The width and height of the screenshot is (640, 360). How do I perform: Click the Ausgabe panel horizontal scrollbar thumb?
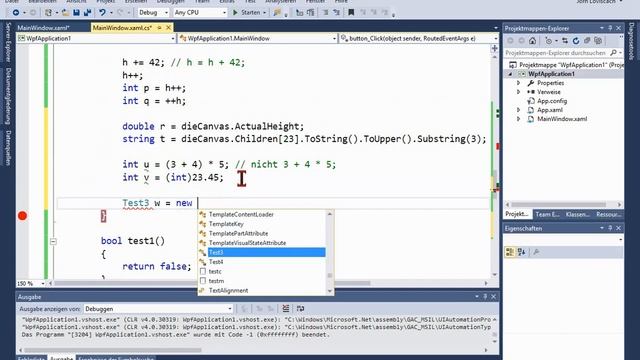[x=112, y=350]
